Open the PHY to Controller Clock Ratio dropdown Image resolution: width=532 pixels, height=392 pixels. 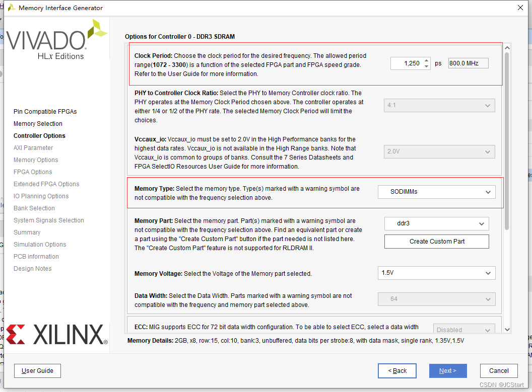point(439,105)
